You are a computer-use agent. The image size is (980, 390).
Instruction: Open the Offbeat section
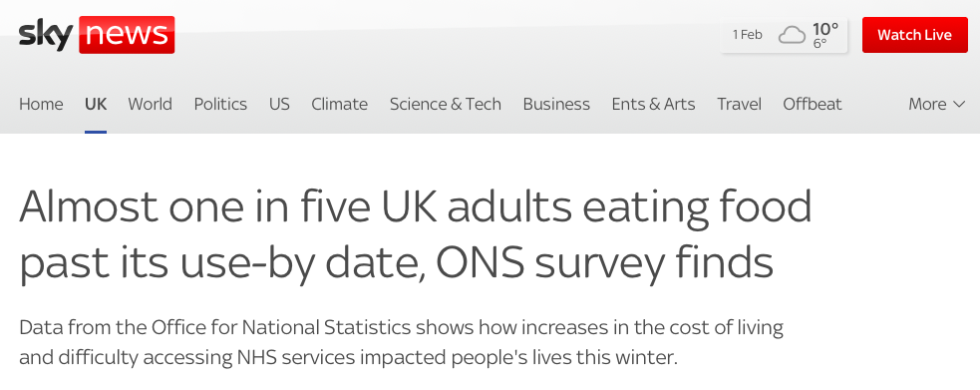tap(813, 104)
